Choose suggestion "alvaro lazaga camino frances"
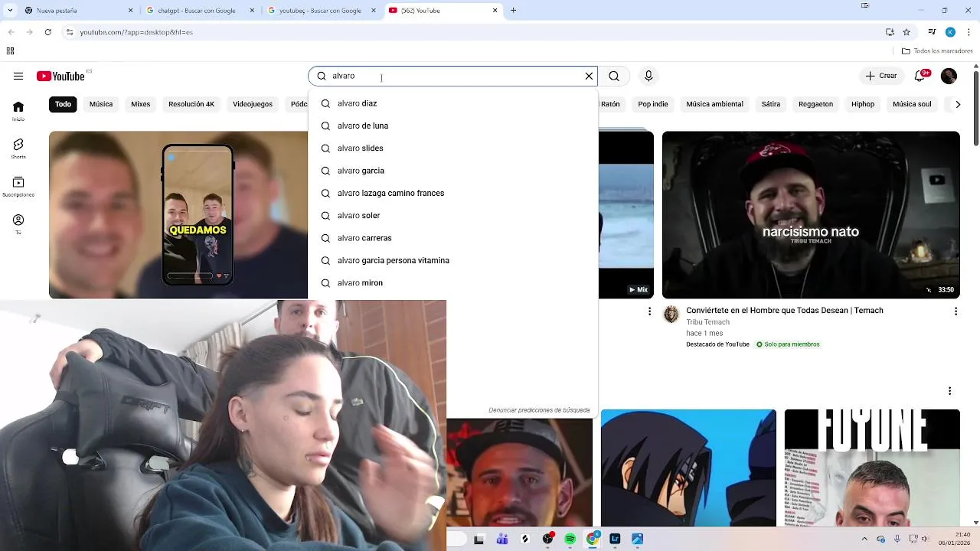 (x=452, y=193)
